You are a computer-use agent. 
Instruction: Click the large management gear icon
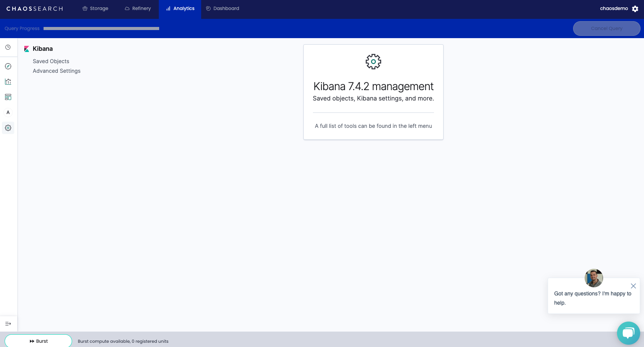coord(373,62)
